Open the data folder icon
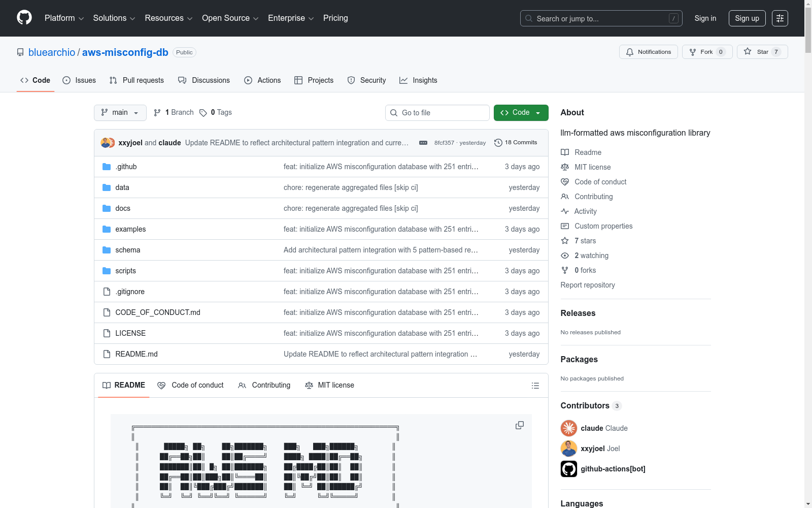 click(x=107, y=187)
